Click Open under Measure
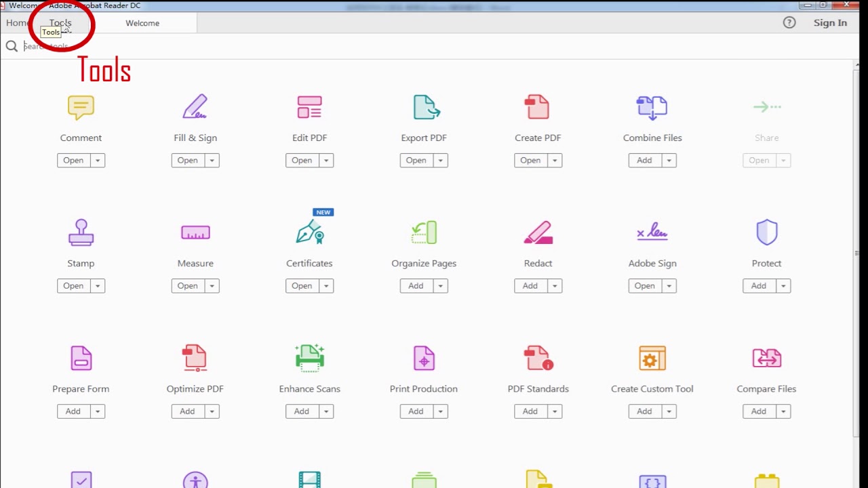Image resolution: width=868 pixels, height=488 pixels. coord(188,286)
